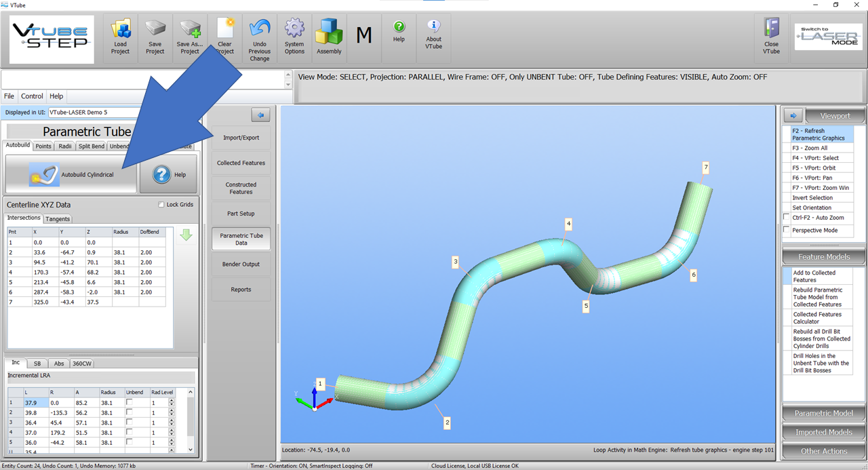Open the Assembly blocks icon

click(x=329, y=31)
